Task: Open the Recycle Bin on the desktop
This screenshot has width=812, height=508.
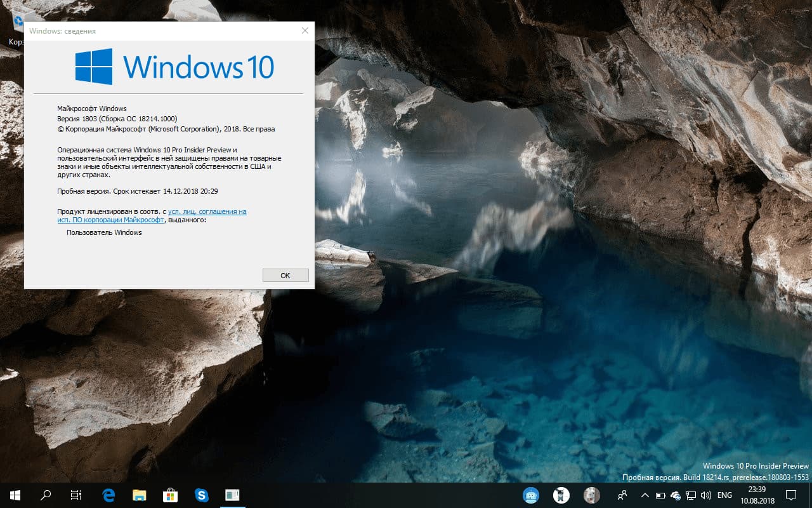Action: [x=17, y=21]
